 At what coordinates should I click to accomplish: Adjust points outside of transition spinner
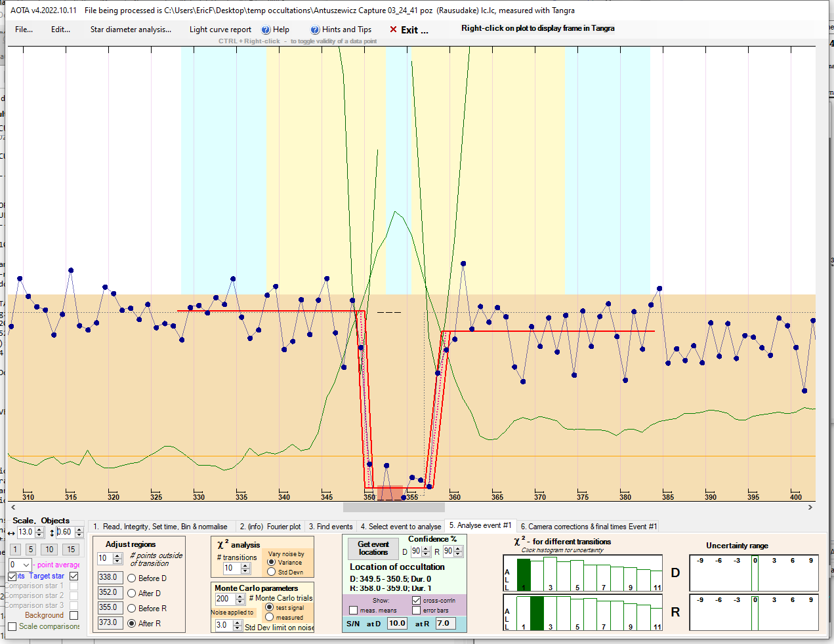117,559
